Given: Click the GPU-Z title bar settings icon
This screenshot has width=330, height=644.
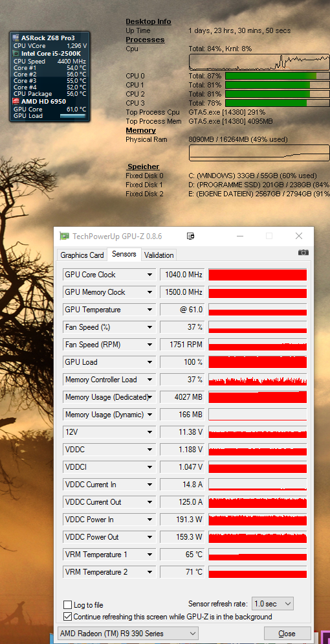Looking at the screenshot, I should tap(191, 236).
